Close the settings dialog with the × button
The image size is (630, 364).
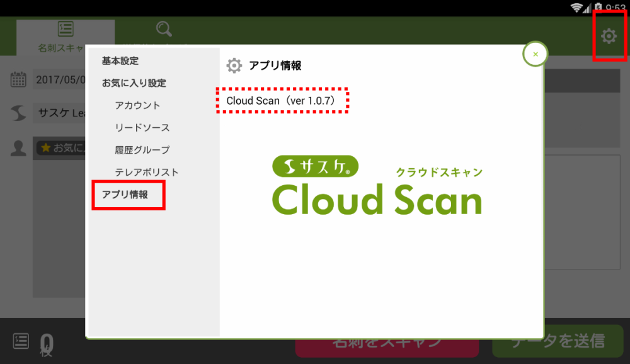(x=535, y=54)
